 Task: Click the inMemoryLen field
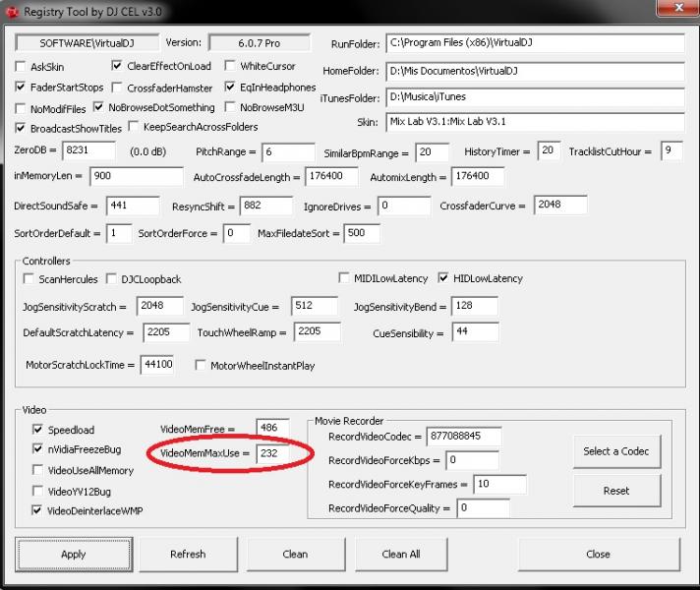pyautogui.click(x=137, y=176)
